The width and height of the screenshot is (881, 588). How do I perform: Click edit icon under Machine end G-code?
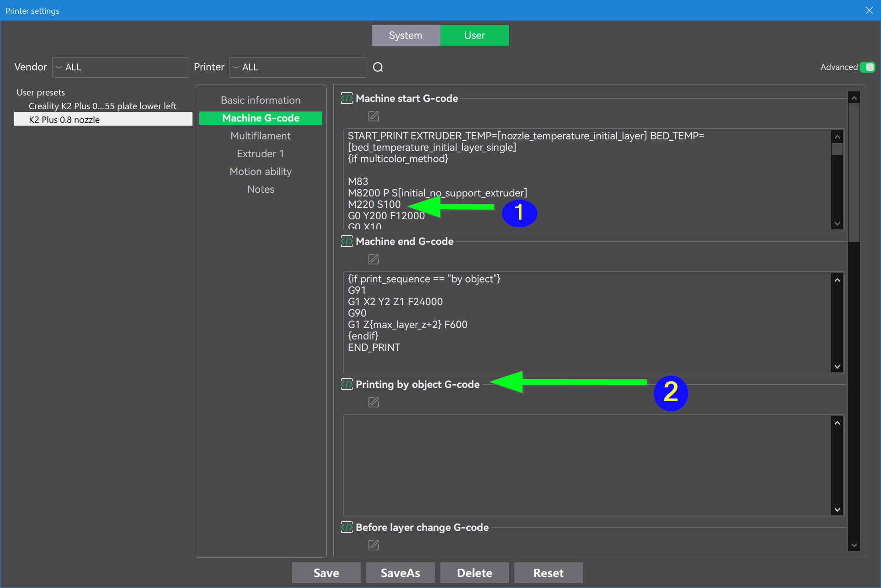374,259
